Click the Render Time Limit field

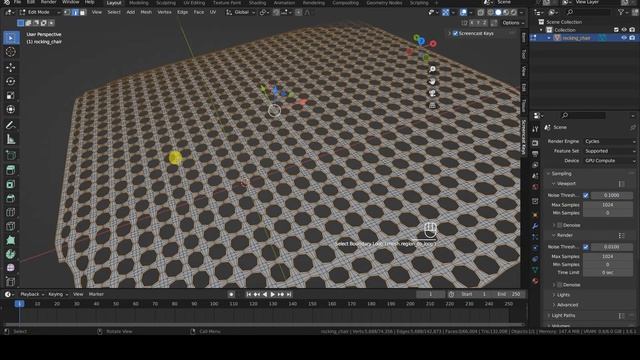tap(608, 273)
